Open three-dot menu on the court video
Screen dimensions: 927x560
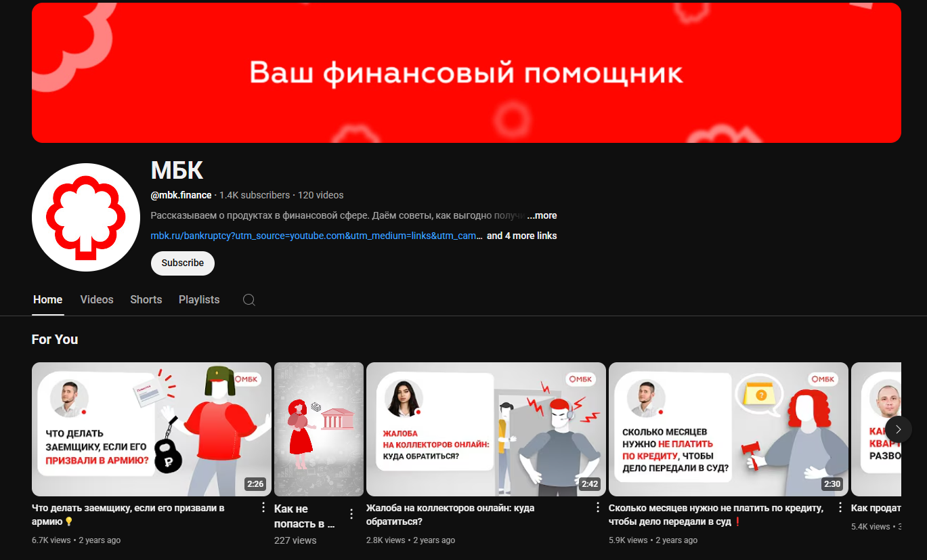[x=840, y=506]
